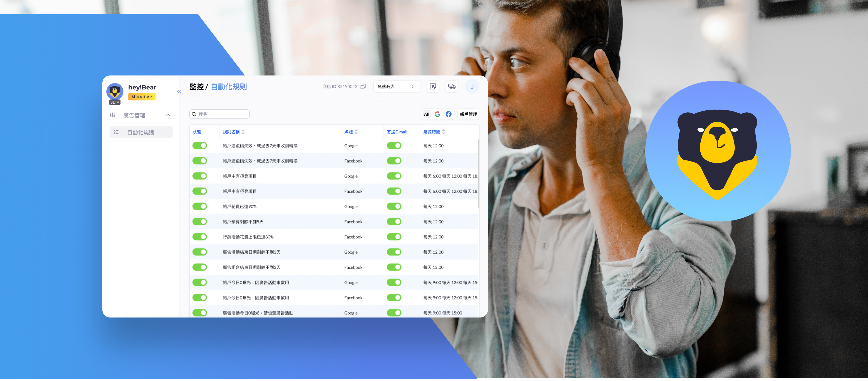Toggle status of 帳戶預算剩餘不到5天 rule
868x381 pixels.
[x=200, y=221]
